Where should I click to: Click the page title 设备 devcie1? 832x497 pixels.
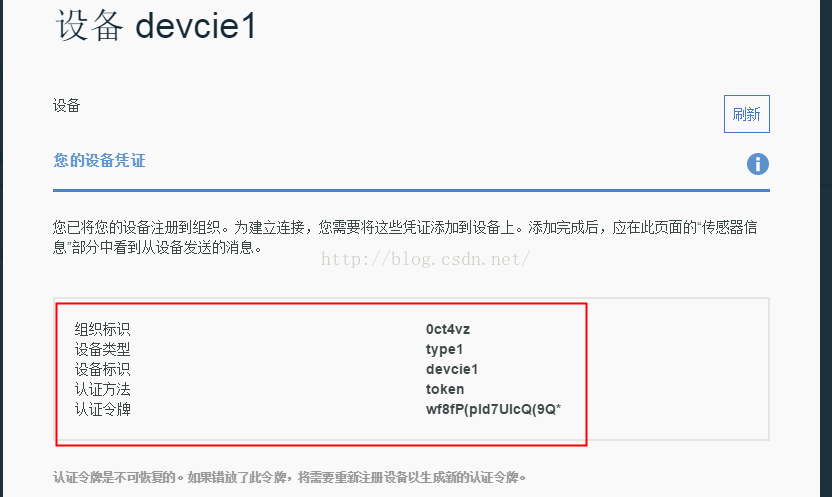pyautogui.click(x=156, y=26)
